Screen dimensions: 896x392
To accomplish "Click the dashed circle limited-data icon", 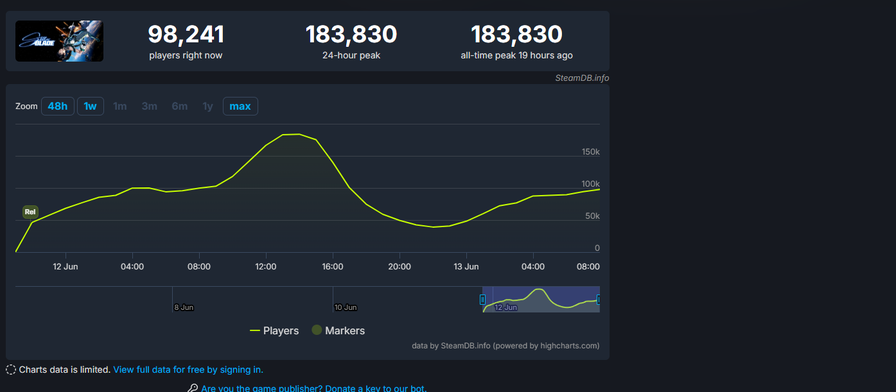I will click(11, 370).
